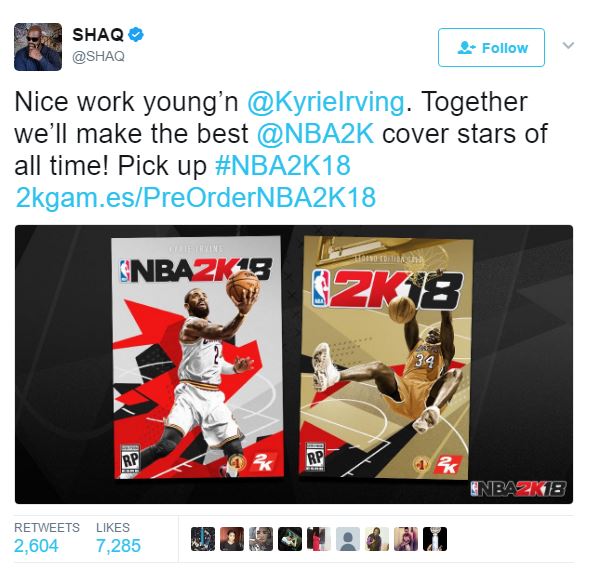This screenshot has height=571, width=601.
Task: Click the first liker avatar thumbnail
Action: (203, 539)
